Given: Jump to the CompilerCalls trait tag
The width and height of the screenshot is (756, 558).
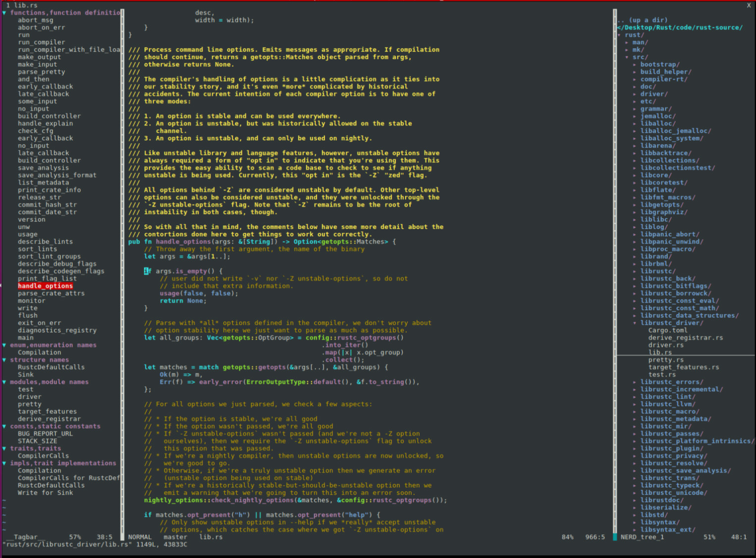Looking at the screenshot, I should tap(44, 456).
